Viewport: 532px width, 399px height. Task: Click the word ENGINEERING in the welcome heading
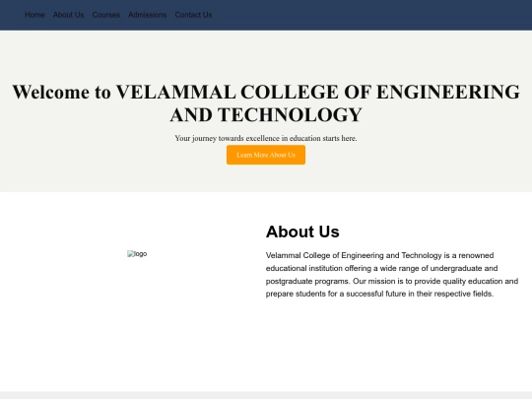[x=448, y=92]
